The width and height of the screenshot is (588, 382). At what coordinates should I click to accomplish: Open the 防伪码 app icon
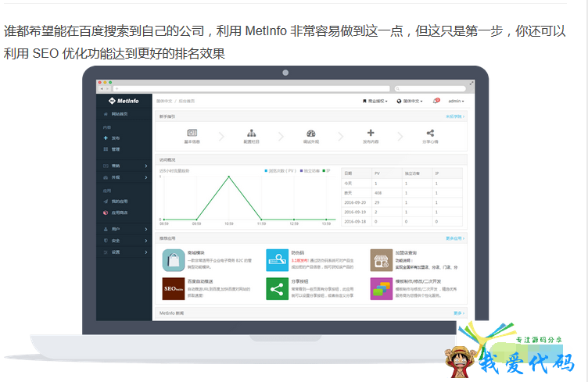[277, 260]
